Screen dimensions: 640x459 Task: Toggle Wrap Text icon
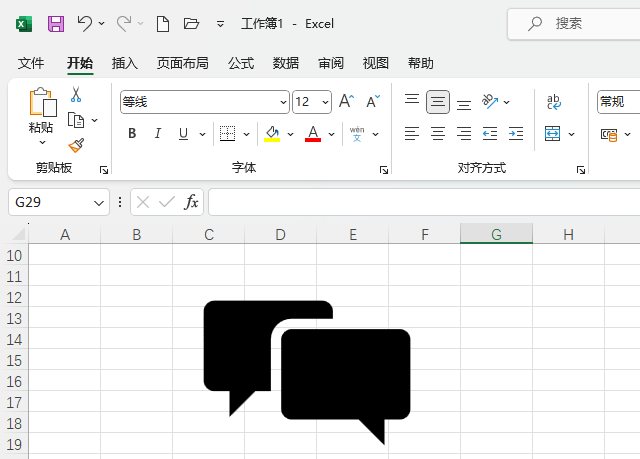point(553,102)
